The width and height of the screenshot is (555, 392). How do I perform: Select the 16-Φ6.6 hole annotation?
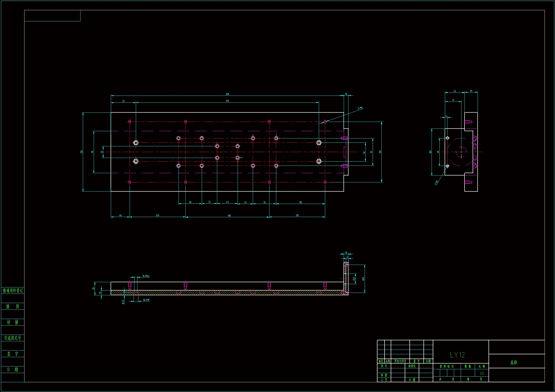click(x=146, y=276)
